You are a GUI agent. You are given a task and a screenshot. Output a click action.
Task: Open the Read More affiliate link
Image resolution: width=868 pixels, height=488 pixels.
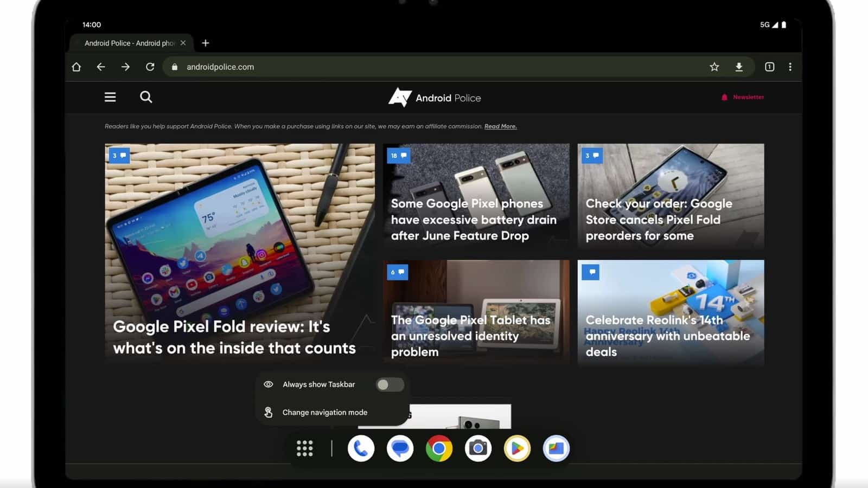(x=500, y=126)
